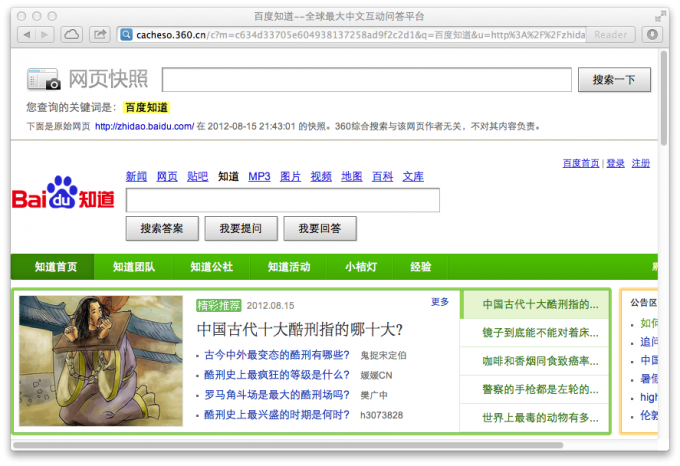This screenshot has width=680, height=466.
Task: Click the 我要回答 button
Action: pyautogui.click(x=320, y=228)
